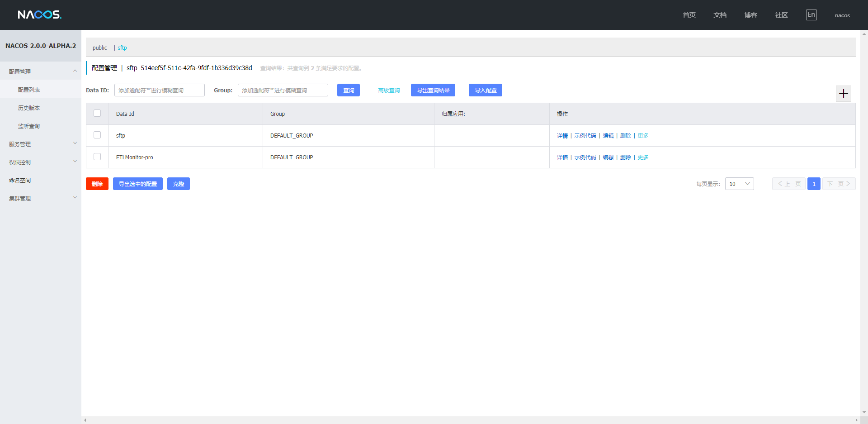Click the Data ID search input field
868x424 pixels.
pyautogui.click(x=159, y=90)
